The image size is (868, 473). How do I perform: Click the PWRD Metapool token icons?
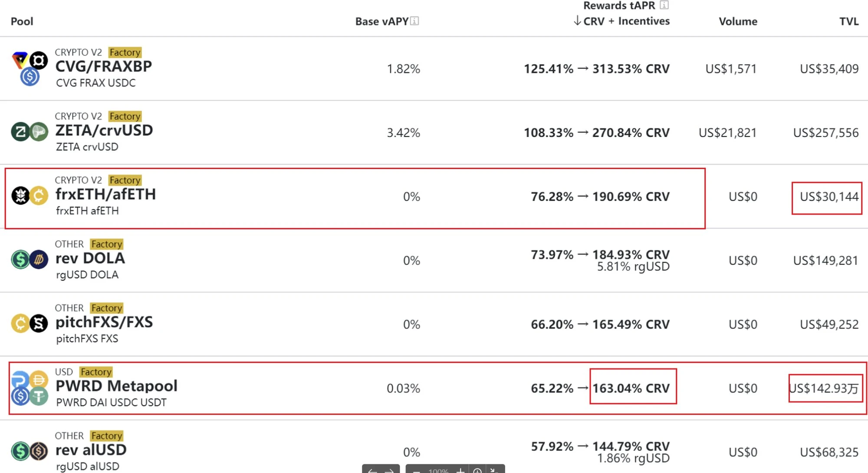click(x=30, y=388)
